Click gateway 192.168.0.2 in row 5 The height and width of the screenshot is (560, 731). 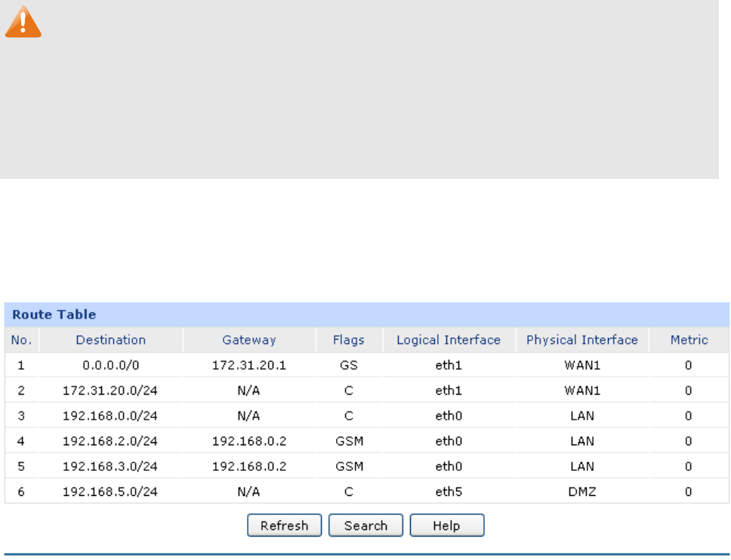pyautogui.click(x=249, y=466)
